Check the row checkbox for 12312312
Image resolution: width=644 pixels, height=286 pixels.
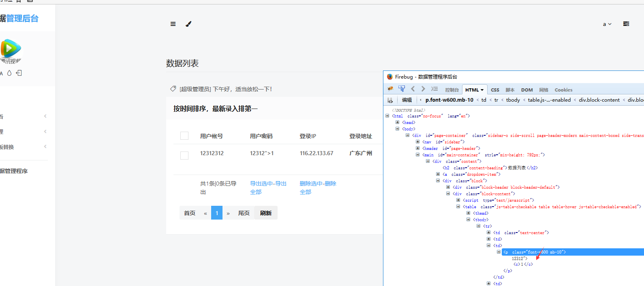(184, 156)
